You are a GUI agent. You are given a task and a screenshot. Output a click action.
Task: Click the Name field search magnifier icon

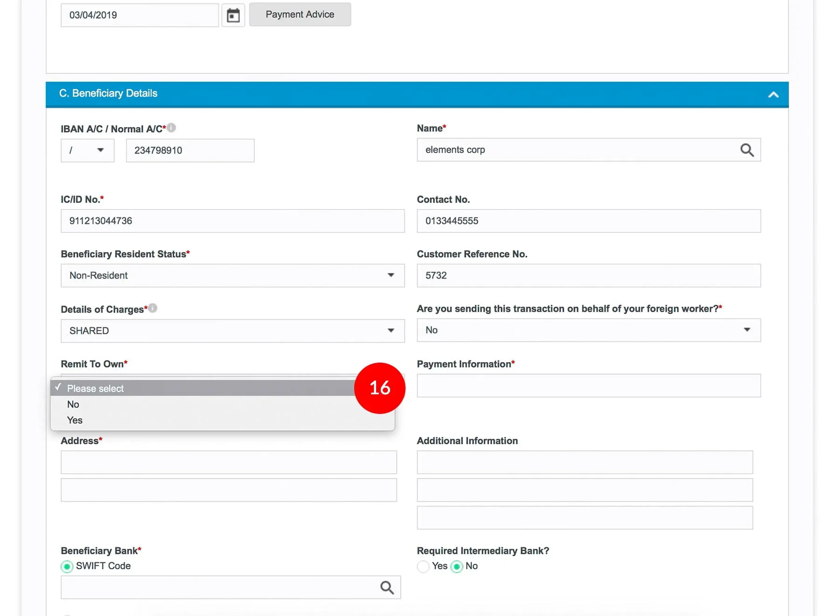[x=747, y=150]
